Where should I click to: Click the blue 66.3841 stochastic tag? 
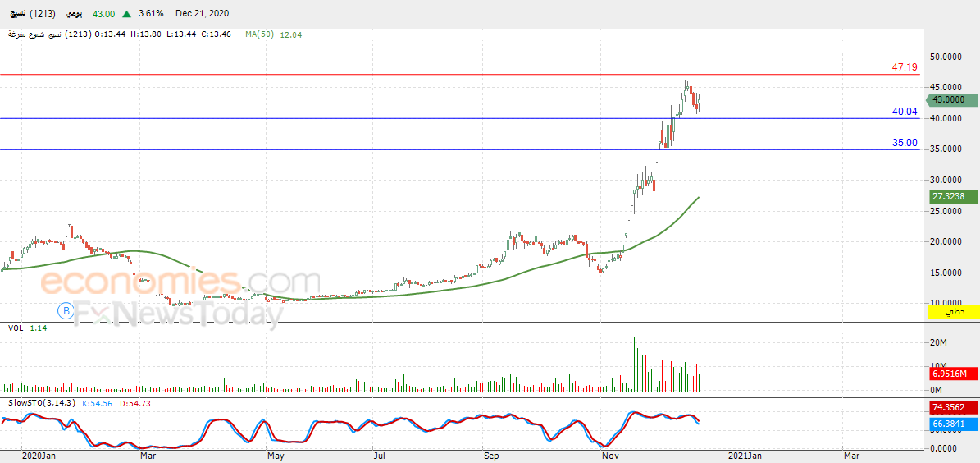pyautogui.click(x=952, y=424)
